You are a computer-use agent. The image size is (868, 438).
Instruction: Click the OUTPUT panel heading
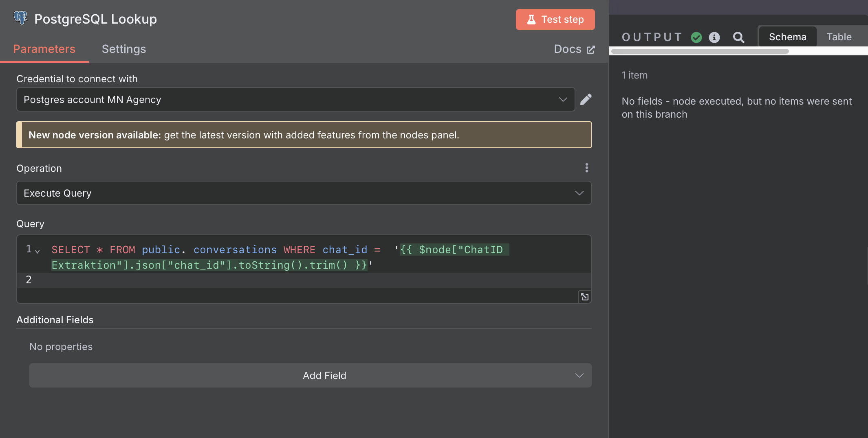[652, 37]
